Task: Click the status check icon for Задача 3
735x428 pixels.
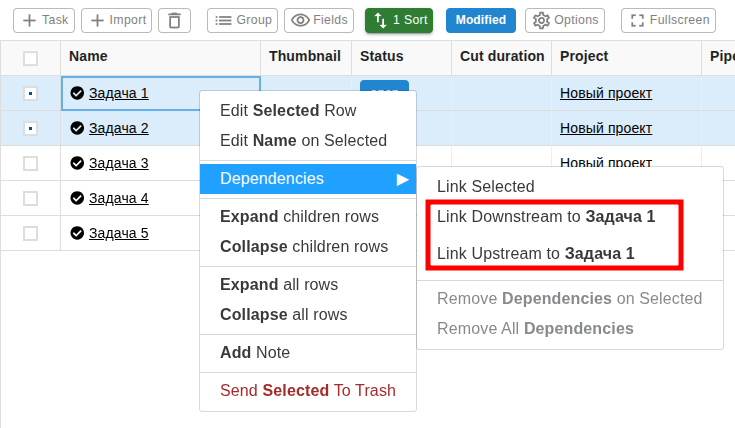Action: [77, 163]
